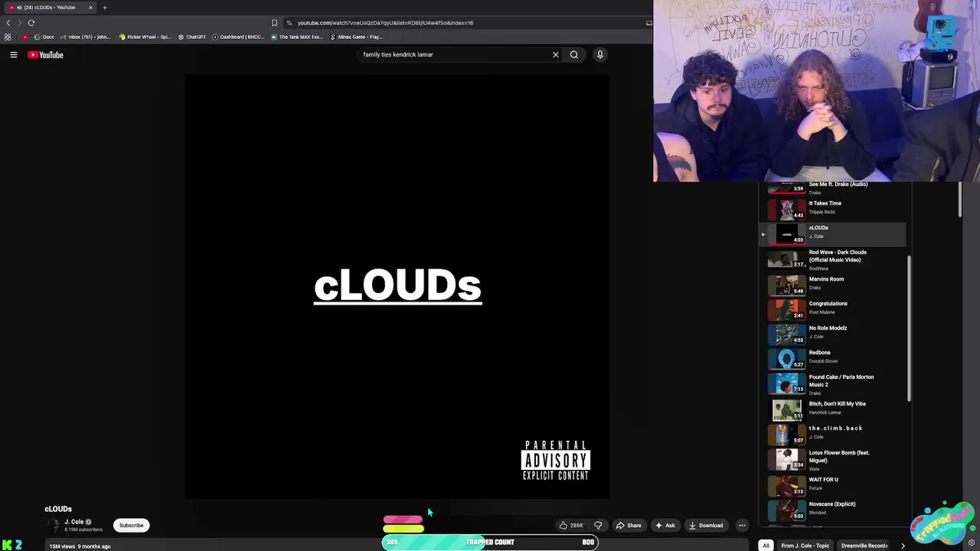Click the search magnifier button

pos(574,54)
